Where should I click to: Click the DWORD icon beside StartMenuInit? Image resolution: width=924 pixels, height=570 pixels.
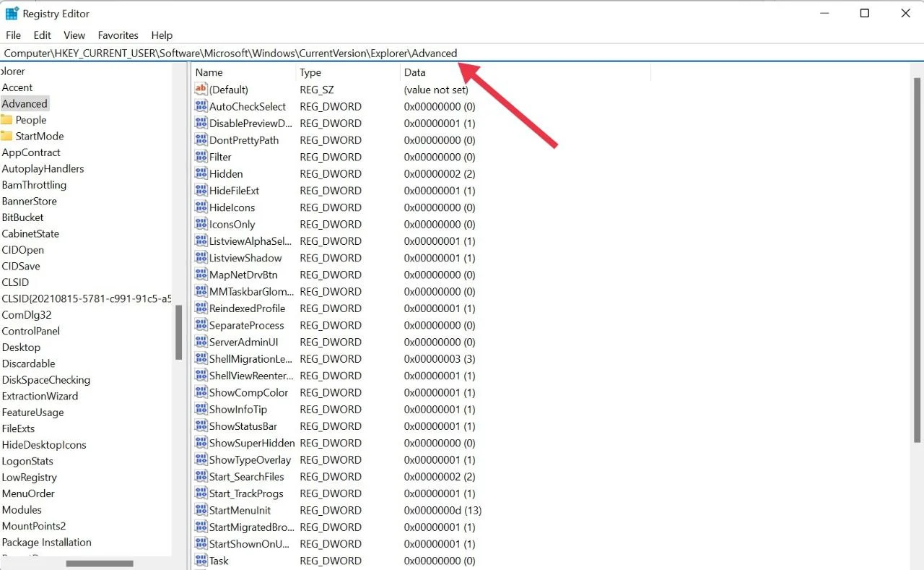click(201, 510)
